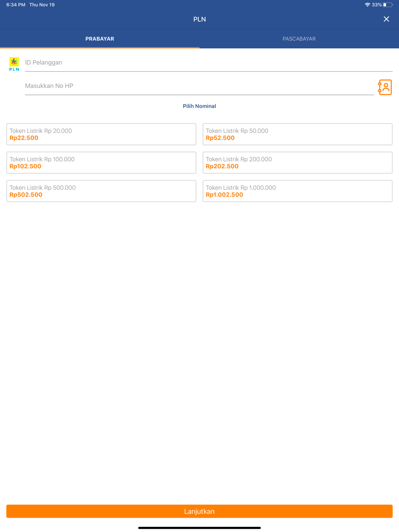Switch to the PASCABAYAR tab
399x532 pixels.
(x=299, y=39)
